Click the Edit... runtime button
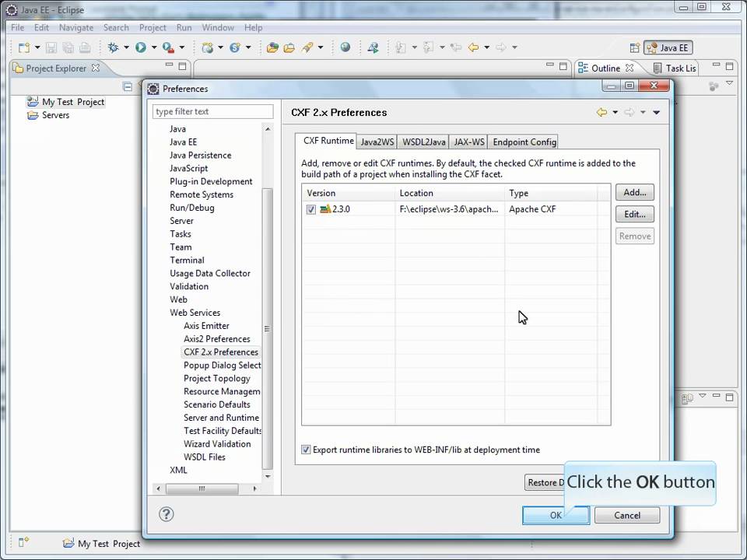 coord(635,215)
